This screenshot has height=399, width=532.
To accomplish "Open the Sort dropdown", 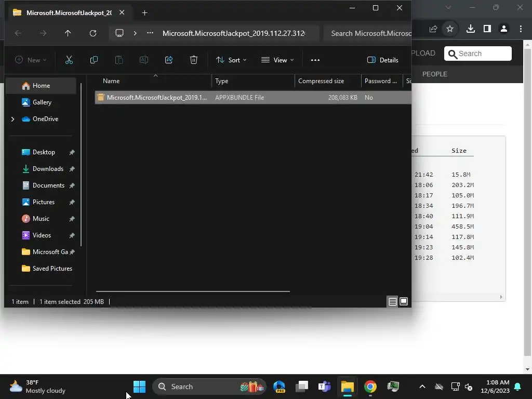I will point(231,60).
